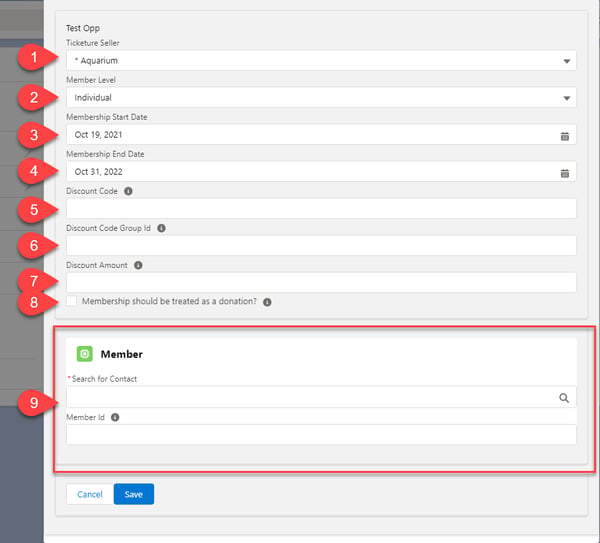Click the Discount Amount info icon

coord(138,265)
